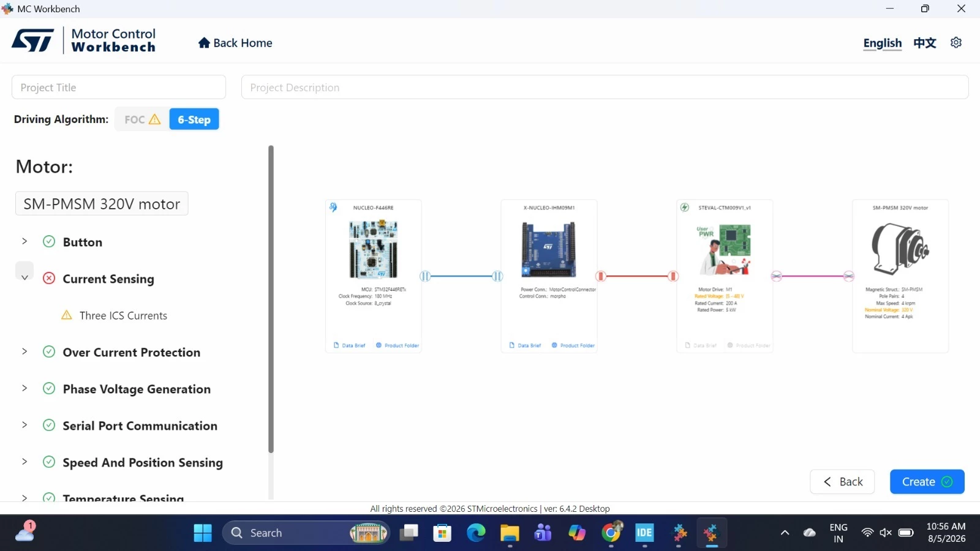Switch interface language to English

click(883, 43)
